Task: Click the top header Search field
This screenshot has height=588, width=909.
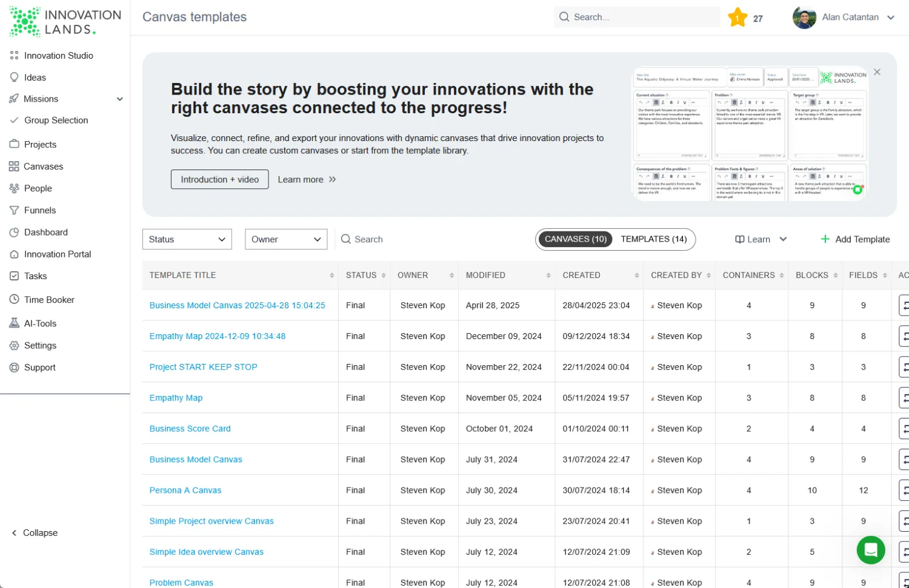Action: coord(637,17)
